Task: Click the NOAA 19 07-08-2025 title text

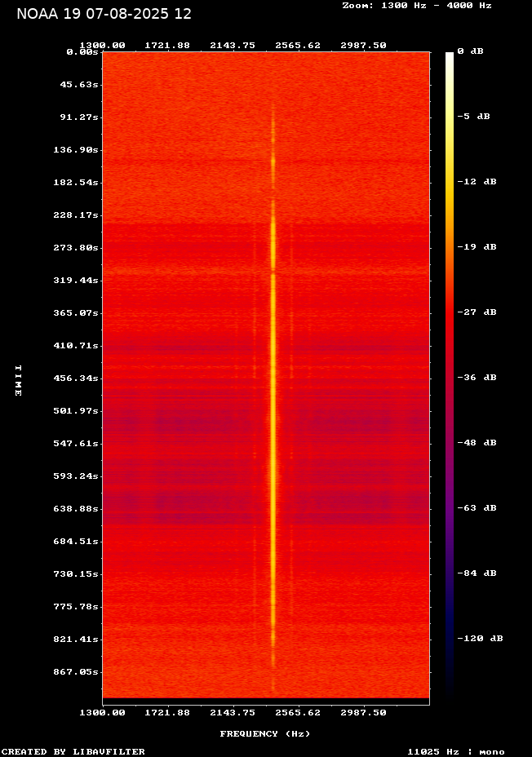Action: coord(104,14)
